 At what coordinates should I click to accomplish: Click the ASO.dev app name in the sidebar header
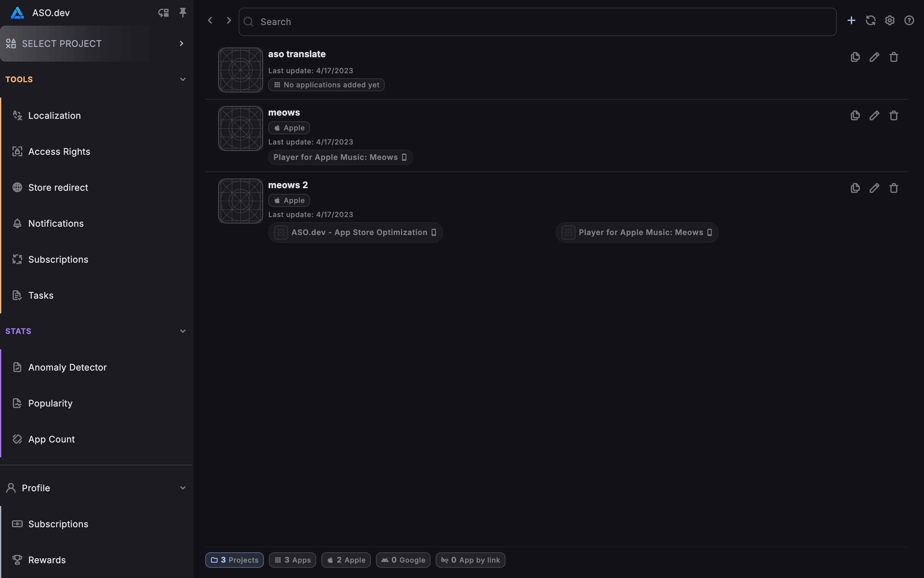(51, 13)
